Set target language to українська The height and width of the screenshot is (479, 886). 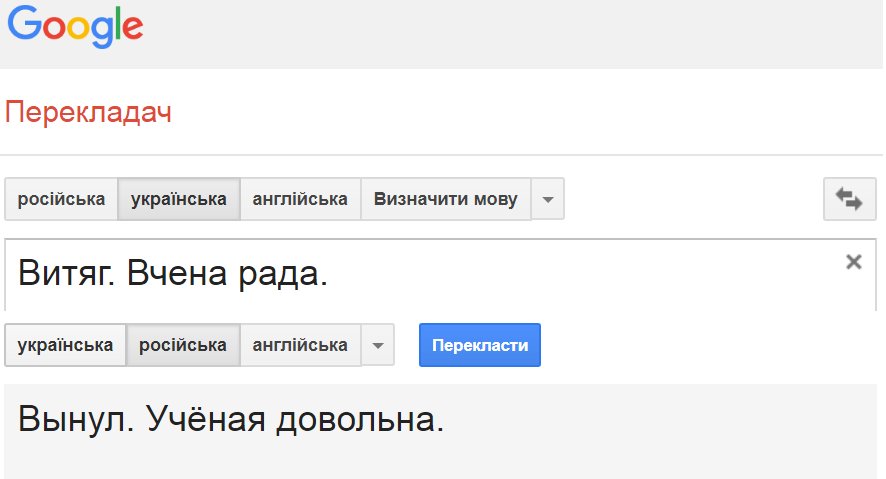pyautogui.click(x=65, y=345)
